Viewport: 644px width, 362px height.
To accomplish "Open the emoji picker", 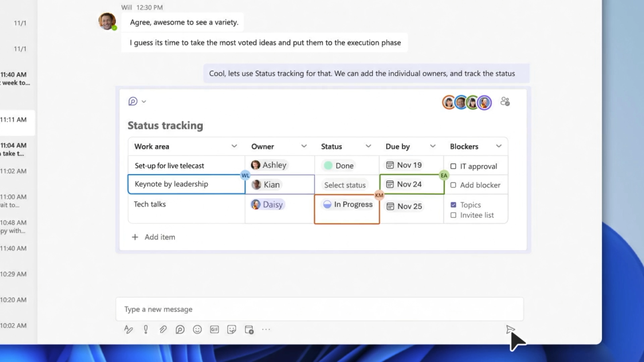I will click(x=197, y=329).
